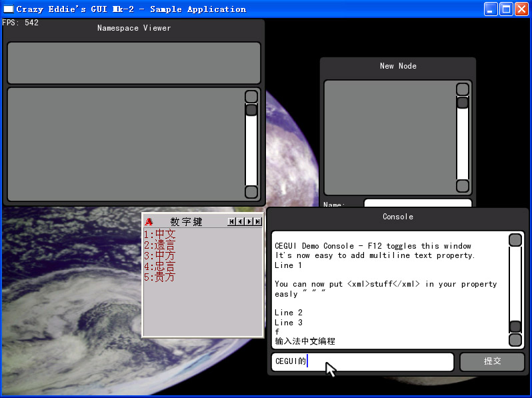Click the Console scrollbar thumb
This screenshot has height=398, width=532.
tap(515, 327)
